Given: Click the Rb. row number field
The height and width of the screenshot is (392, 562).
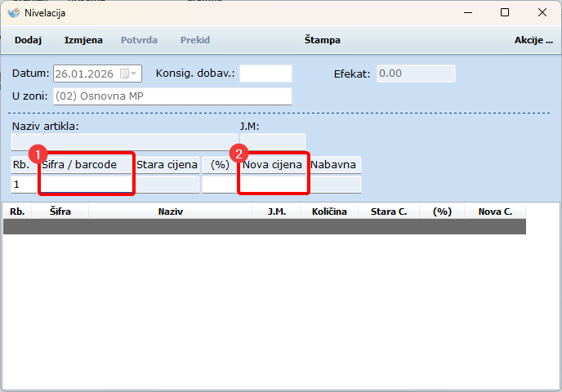Looking at the screenshot, I should 22,185.
